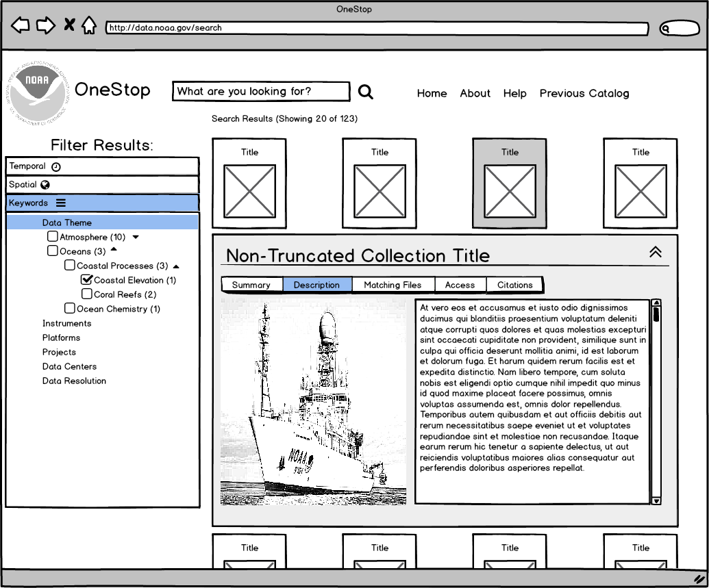This screenshot has width=709, height=588.
Task: Switch to the Matching Files tab
Action: tap(393, 285)
